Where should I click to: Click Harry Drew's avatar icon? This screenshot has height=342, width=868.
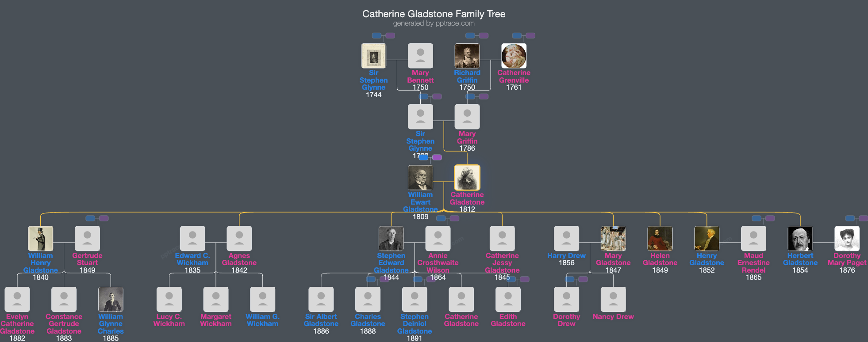[x=567, y=239]
